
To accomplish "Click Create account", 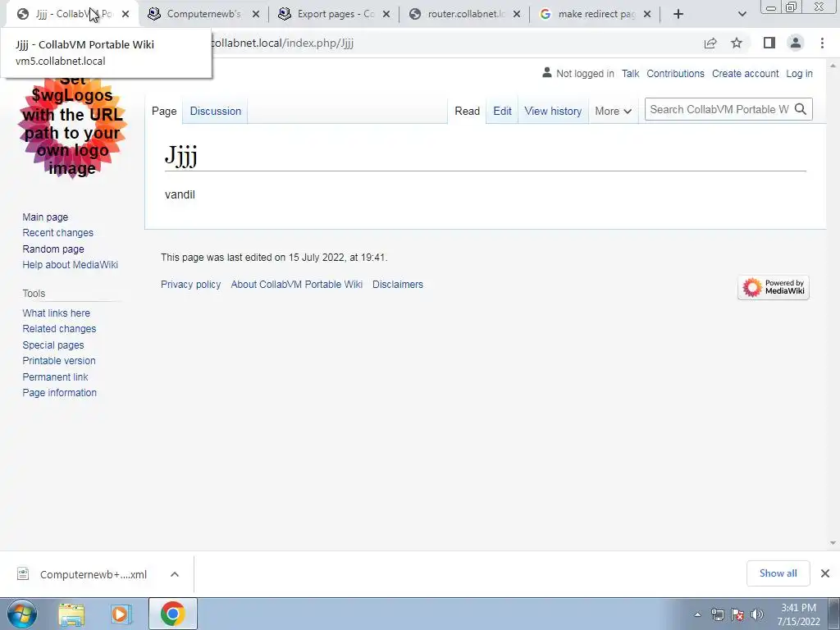I will (x=745, y=73).
